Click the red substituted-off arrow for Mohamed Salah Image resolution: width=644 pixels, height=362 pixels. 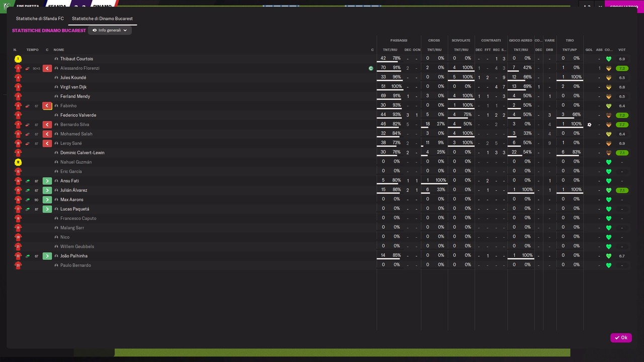pyautogui.click(x=47, y=134)
